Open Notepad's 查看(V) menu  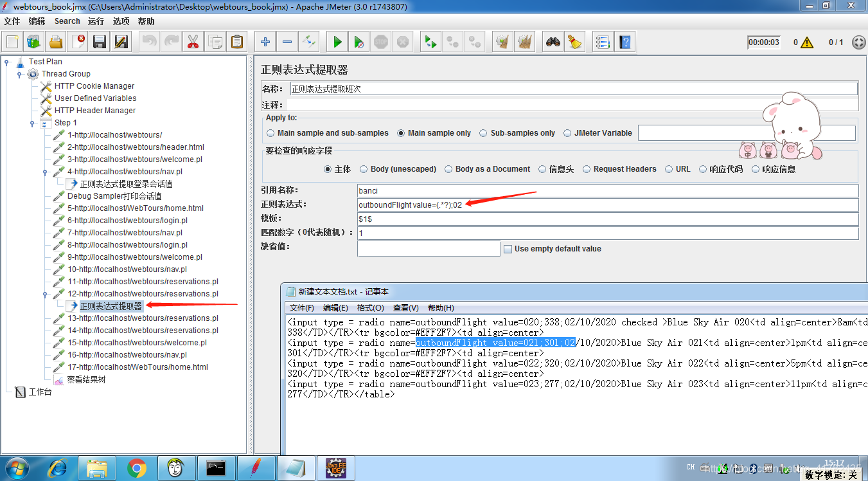406,308
